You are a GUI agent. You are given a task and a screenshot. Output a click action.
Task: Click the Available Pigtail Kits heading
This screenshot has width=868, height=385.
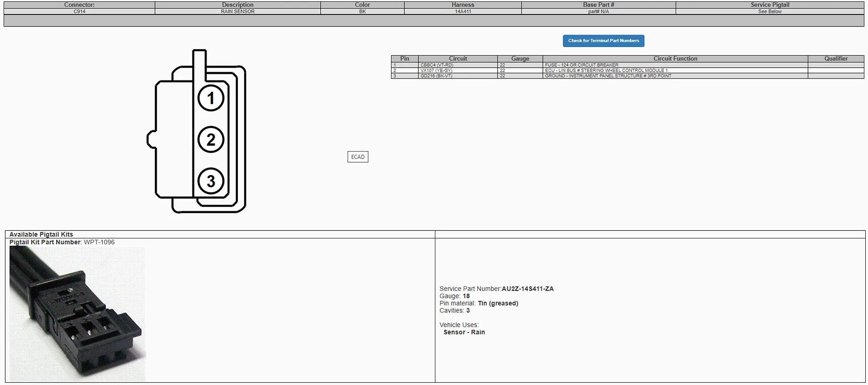click(x=41, y=234)
